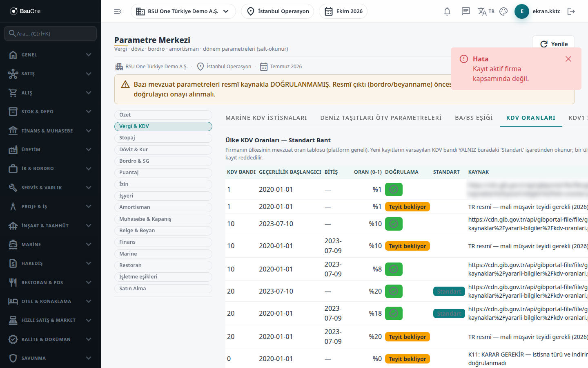Click the green verified check in first %1 row

394,189
